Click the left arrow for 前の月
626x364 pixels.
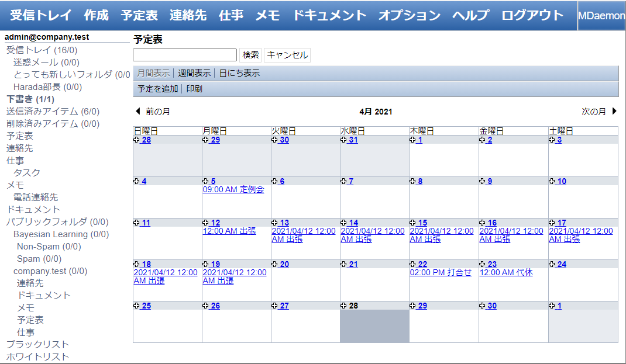pyautogui.click(x=138, y=112)
